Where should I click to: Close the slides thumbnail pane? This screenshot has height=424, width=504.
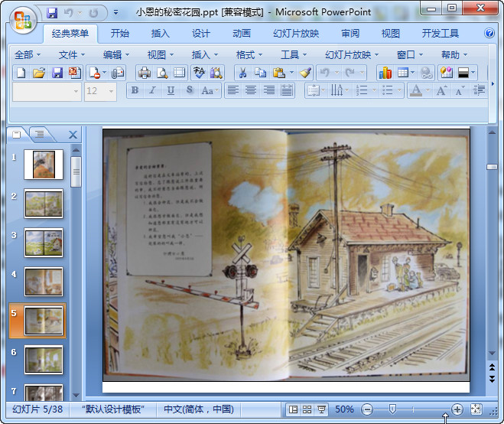tap(73, 135)
